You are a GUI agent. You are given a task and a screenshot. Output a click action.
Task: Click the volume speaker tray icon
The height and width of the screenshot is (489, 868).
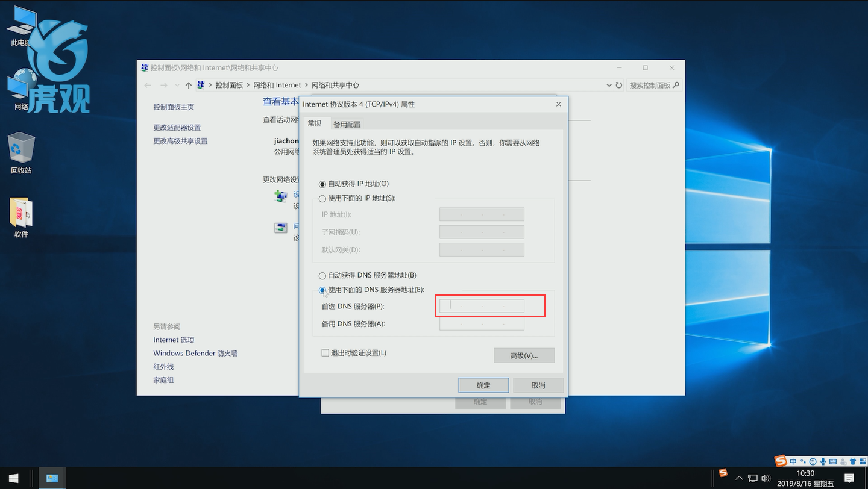click(x=766, y=479)
